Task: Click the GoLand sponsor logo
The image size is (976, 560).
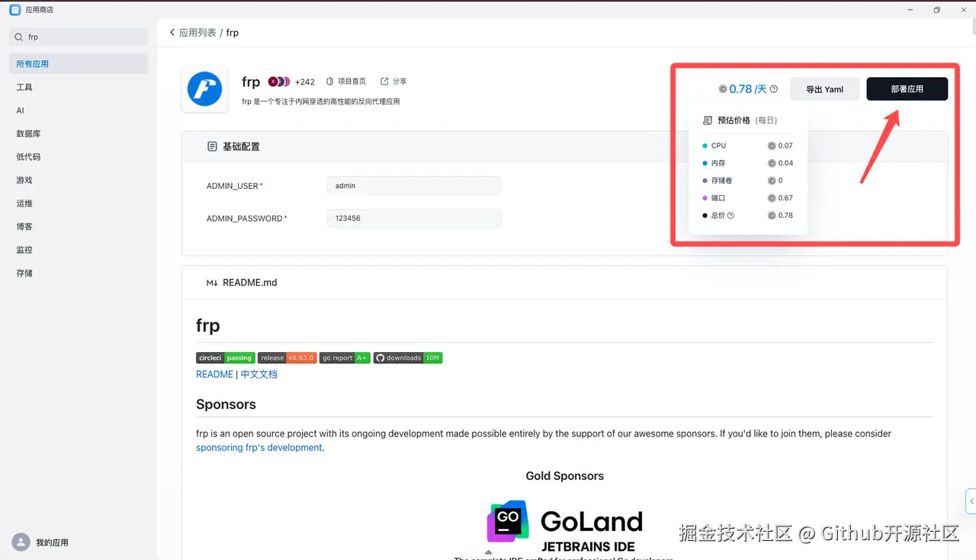Action: click(x=565, y=526)
